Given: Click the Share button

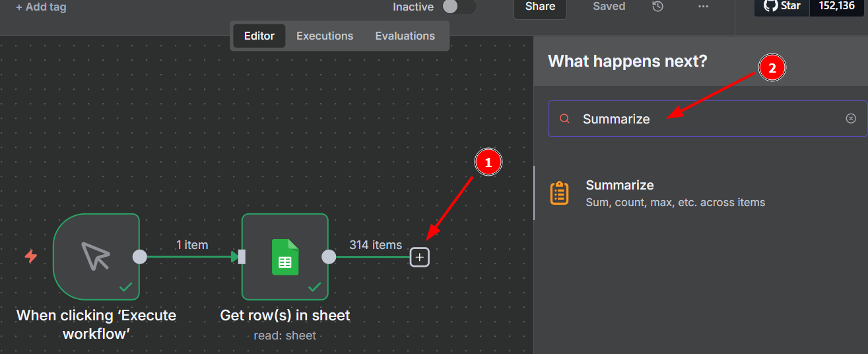Looking at the screenshot, I should point(540,7).
